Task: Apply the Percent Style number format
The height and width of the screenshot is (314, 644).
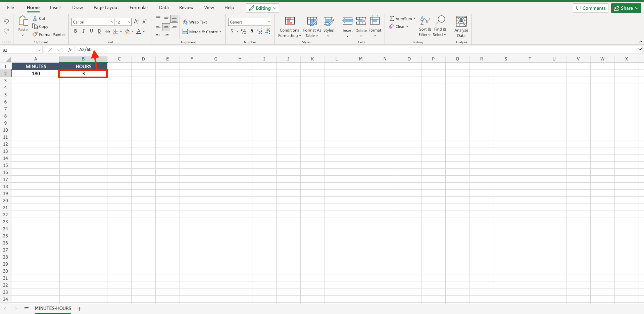Action: click(243, 31)
